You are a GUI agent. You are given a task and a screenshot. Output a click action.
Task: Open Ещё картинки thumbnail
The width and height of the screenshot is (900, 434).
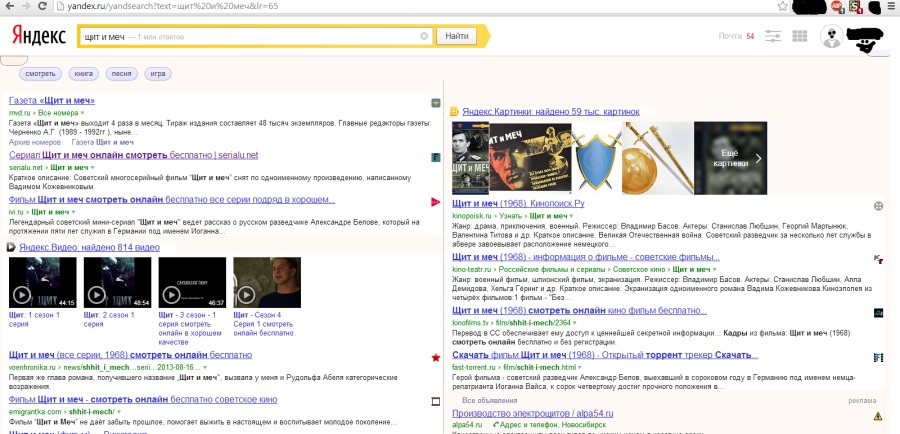730,158
